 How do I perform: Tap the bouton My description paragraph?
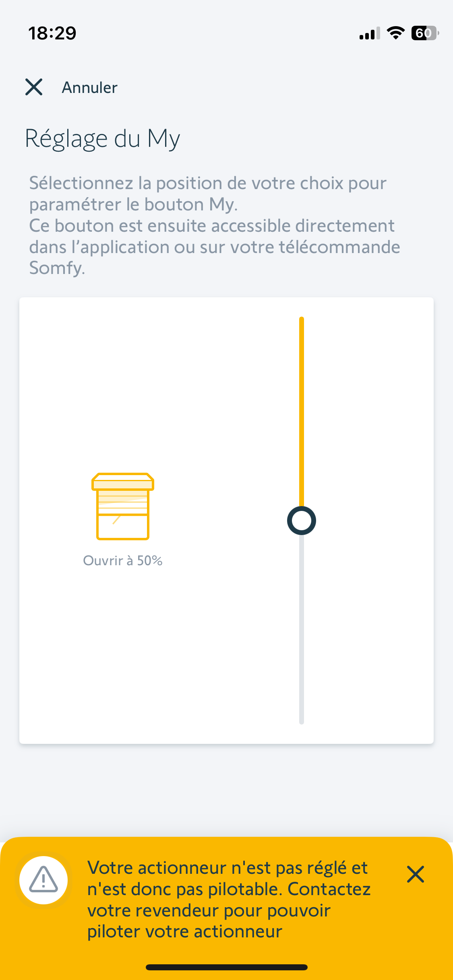tap(215, 225)
